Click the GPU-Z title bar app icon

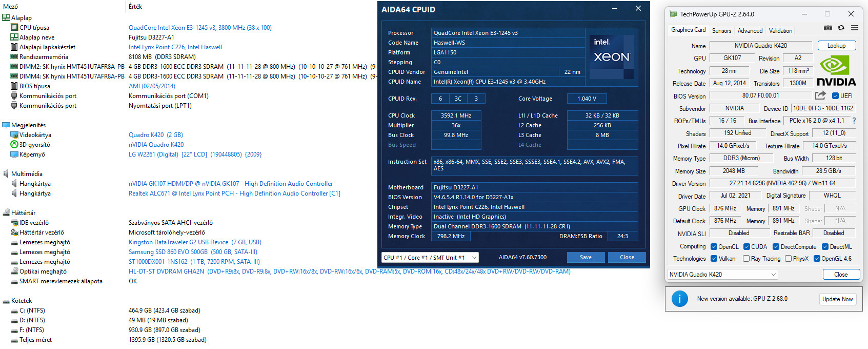click(673, 14)
